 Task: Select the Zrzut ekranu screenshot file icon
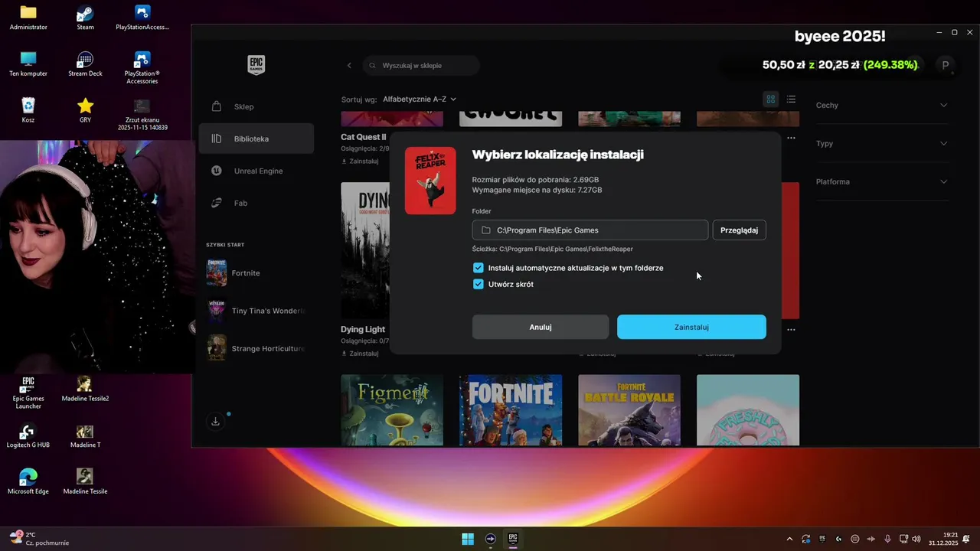142,115
